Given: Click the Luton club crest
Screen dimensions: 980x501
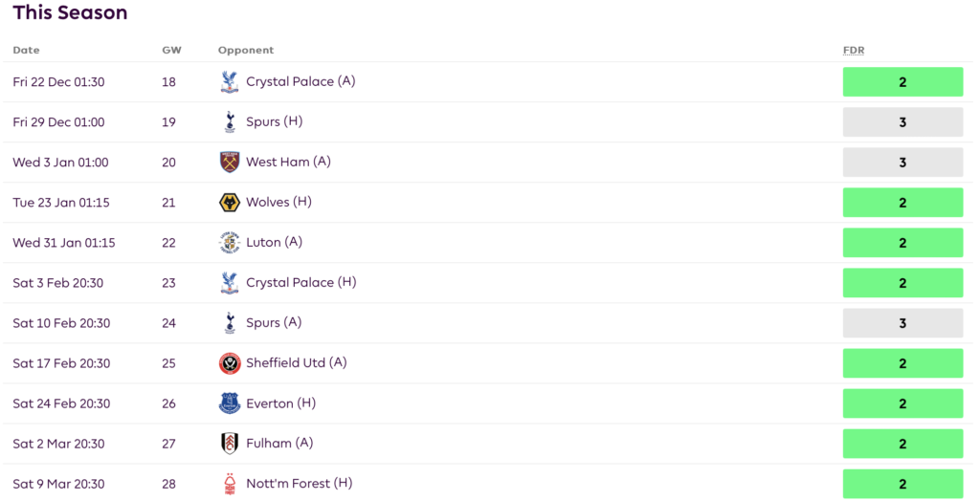Looking at the screenshot, I should 229,243.
